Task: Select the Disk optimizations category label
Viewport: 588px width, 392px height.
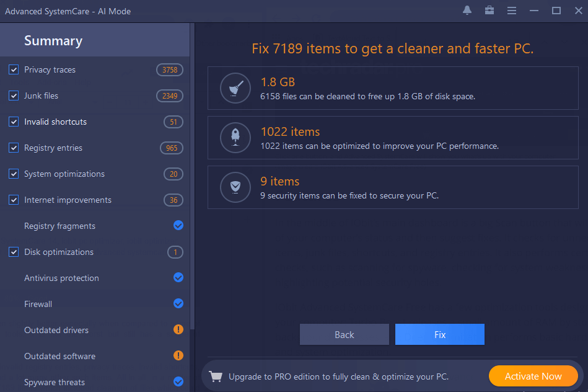Action: [59, 252]
